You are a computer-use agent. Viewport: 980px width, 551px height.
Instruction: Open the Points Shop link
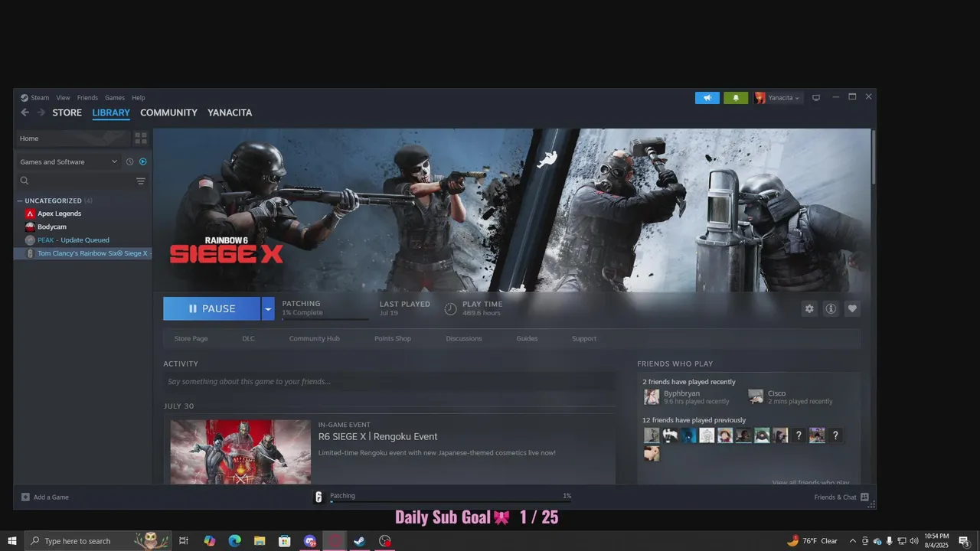393,338
